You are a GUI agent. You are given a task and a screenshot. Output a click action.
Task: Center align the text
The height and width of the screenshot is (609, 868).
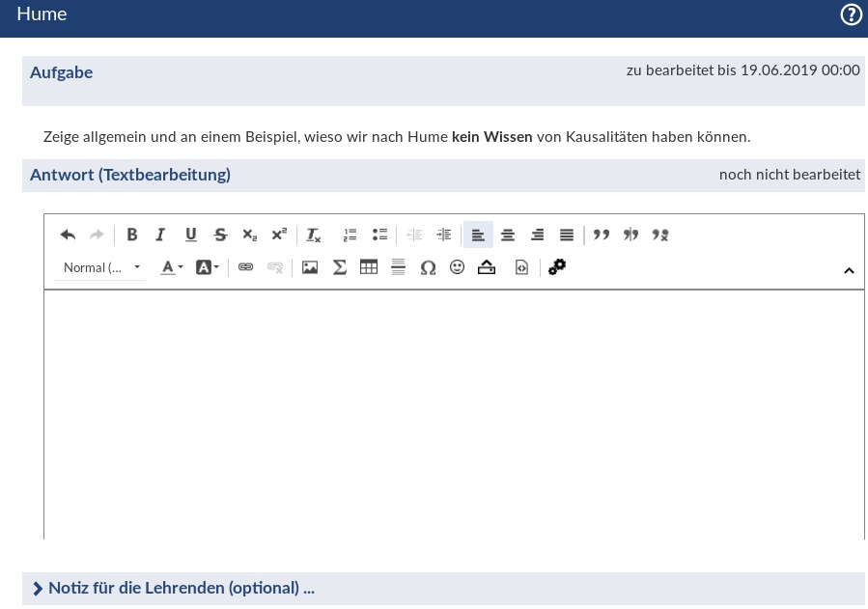(508, 235)
